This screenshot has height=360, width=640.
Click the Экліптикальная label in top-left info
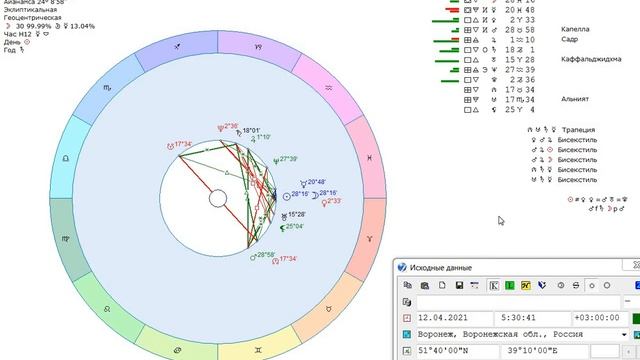click(x=30, y=9)
